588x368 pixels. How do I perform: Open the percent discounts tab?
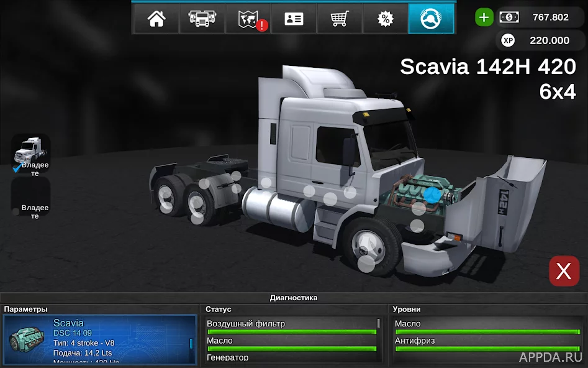(385, 19)
